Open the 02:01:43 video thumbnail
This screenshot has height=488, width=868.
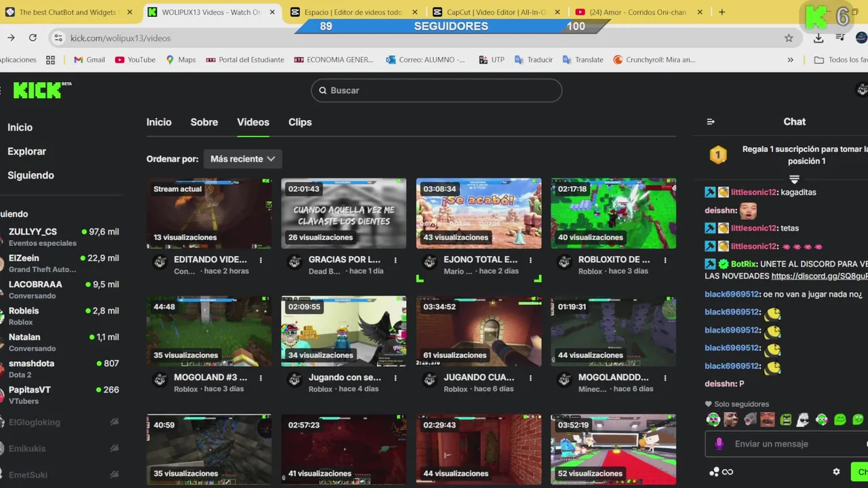344,213
